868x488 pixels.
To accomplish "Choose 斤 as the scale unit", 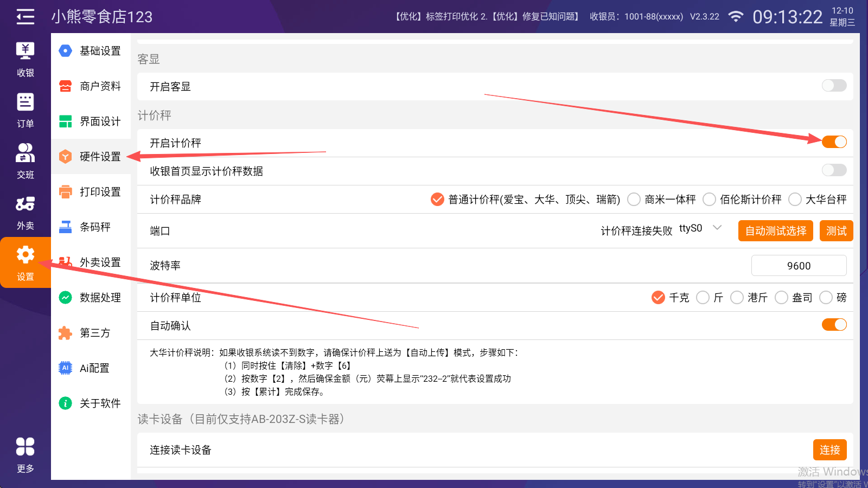I will coord(703,298).
